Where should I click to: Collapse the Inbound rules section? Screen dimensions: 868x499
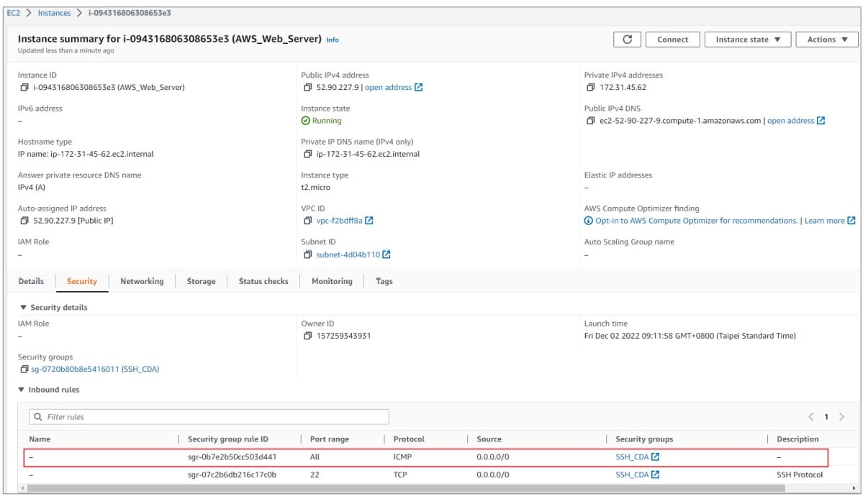(22, 390)
